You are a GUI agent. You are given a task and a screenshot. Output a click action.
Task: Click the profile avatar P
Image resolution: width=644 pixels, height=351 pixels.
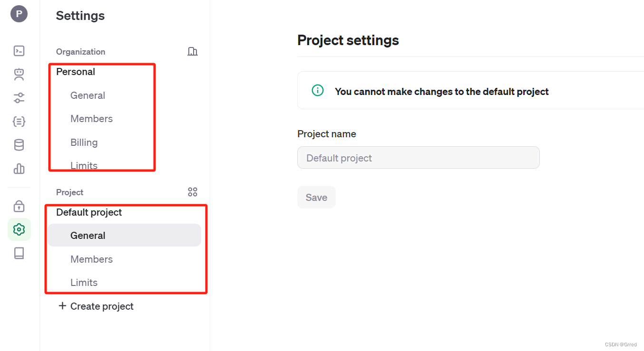[x=19, y=14]
